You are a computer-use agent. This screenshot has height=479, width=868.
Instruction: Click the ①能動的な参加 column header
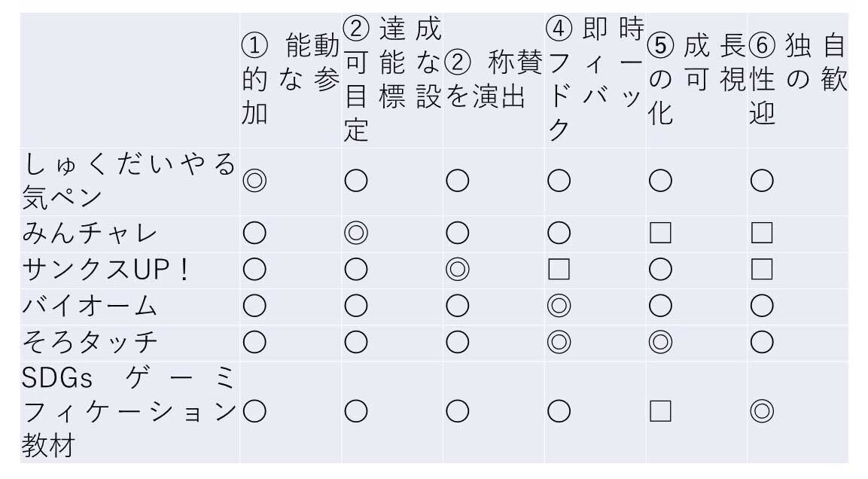click(x=290, y=80)
